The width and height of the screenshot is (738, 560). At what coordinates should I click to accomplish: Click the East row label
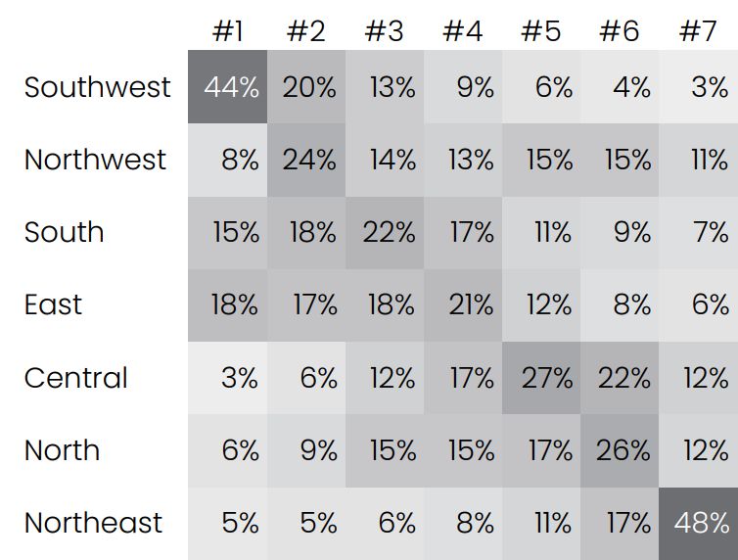pos(53,304)
